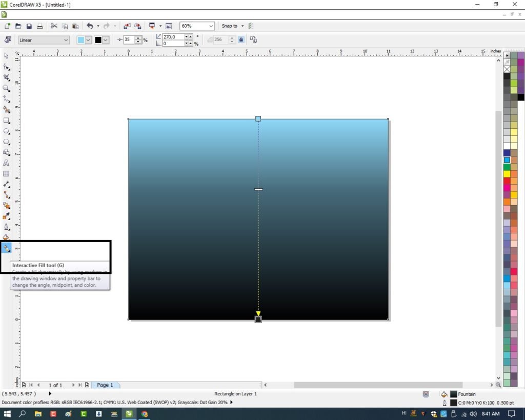
Task: Toggle the fountain fill lock size button
Action: point(241,40)
